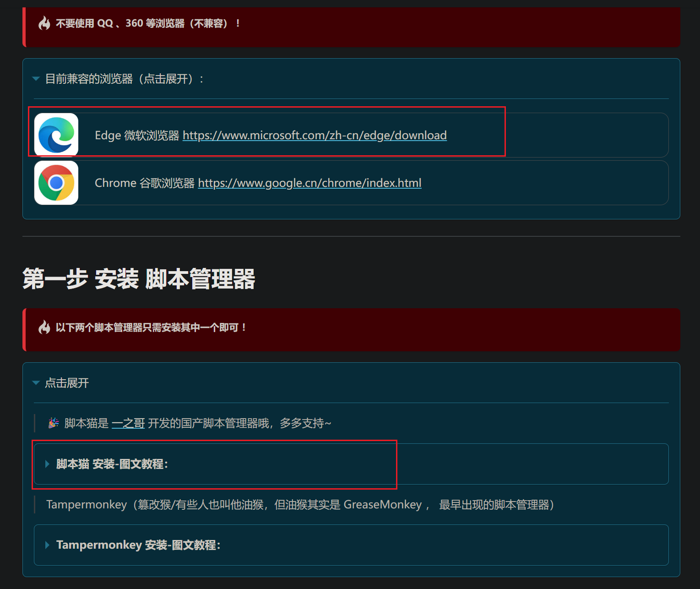Click the Chrome 谷歌浏览器 label text
The height and width of the screenshot is (589, 700).
pos(144,183)
